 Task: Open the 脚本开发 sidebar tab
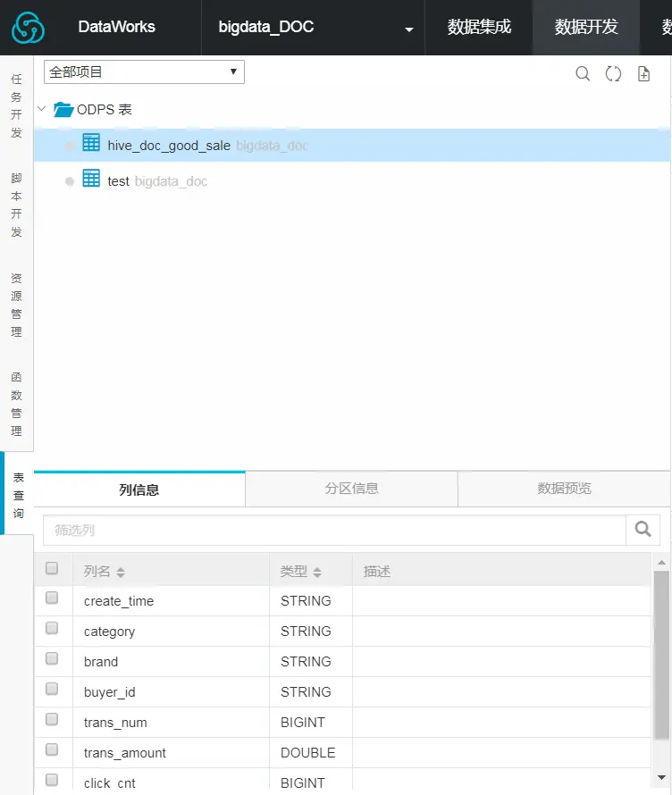coord(16,205)
